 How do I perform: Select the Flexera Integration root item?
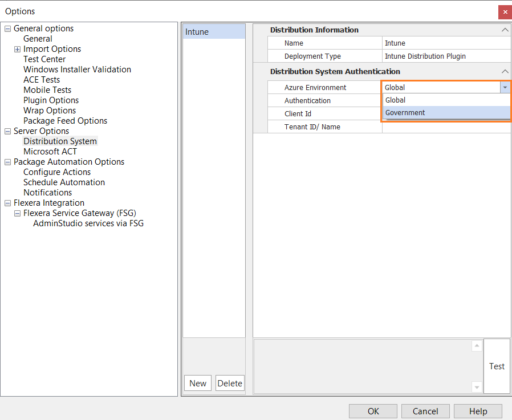[x=49, y=203]
